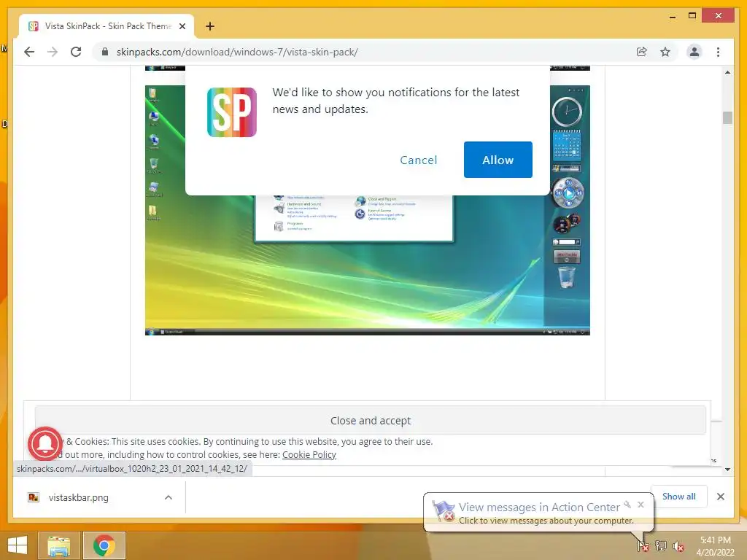Click the page scrollbar down arrow
The image size is (747, 560).
point(727,470)
